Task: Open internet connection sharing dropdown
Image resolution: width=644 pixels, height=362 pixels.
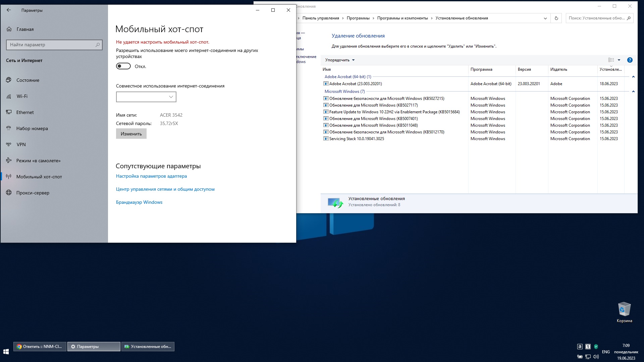Action: pos(146,97)
